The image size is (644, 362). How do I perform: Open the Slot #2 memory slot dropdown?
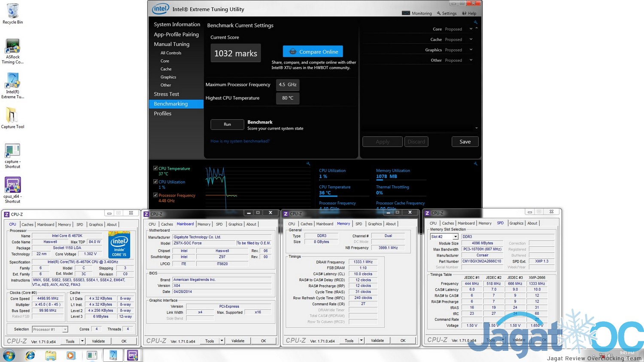point(456,237)
